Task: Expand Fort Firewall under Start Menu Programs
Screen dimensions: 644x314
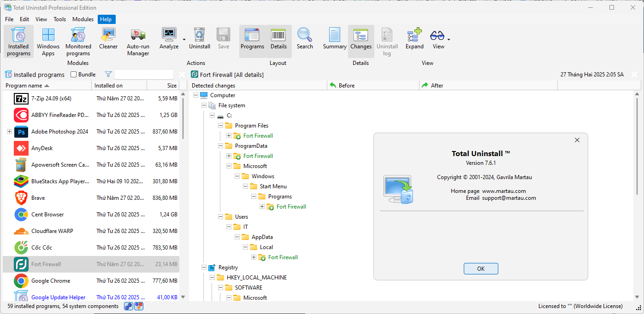Action: [262, 207]
